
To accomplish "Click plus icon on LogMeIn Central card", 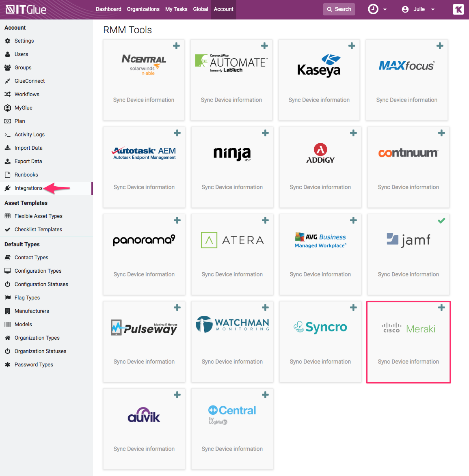I will tap(265, 395).
